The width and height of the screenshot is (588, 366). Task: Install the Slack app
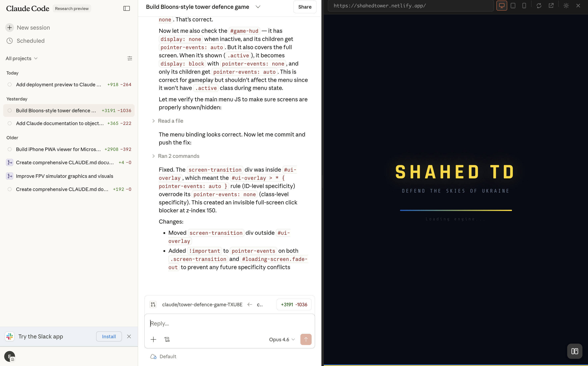click(109, 336)
